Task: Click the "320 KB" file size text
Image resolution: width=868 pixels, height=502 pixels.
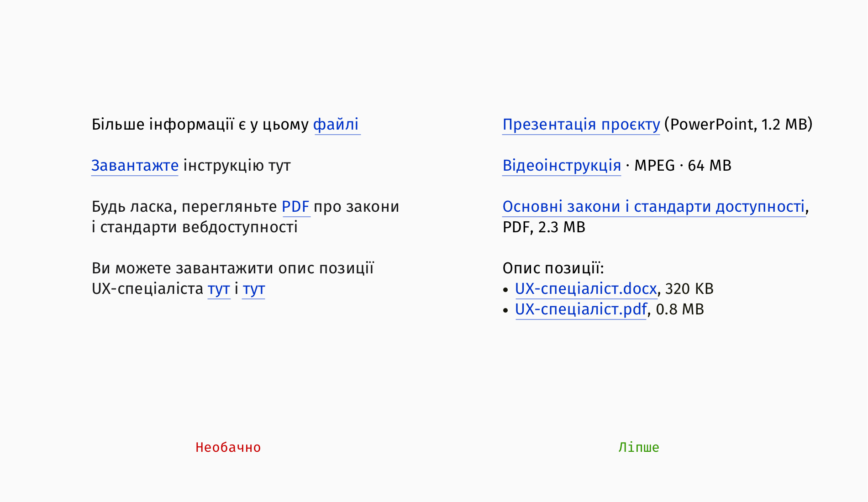Action: click(x=689, y=289)
